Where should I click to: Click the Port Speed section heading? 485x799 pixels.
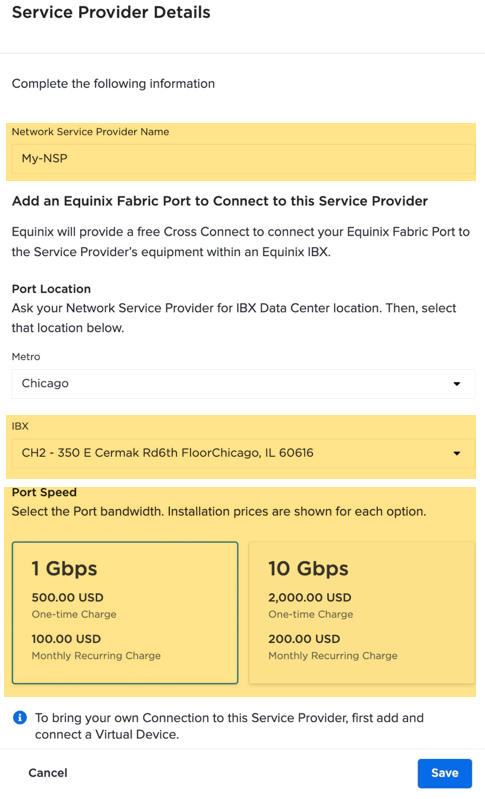coord(44,492)
